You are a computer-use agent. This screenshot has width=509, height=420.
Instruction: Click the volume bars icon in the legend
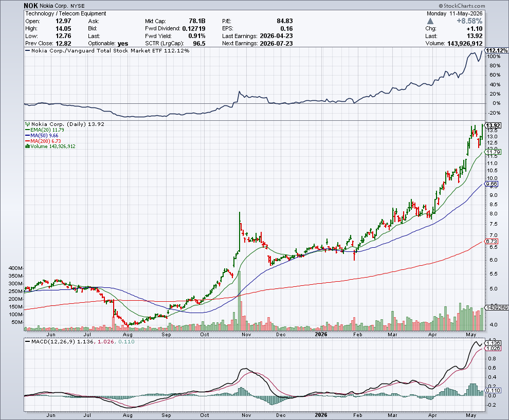click(28, 147)
